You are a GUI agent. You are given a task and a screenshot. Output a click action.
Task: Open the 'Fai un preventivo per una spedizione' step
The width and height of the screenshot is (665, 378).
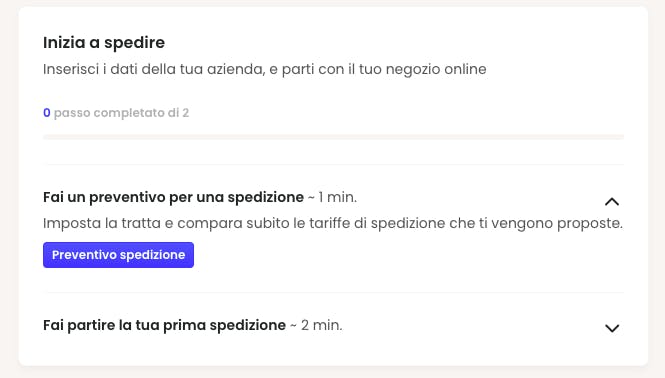click(173, 197)
